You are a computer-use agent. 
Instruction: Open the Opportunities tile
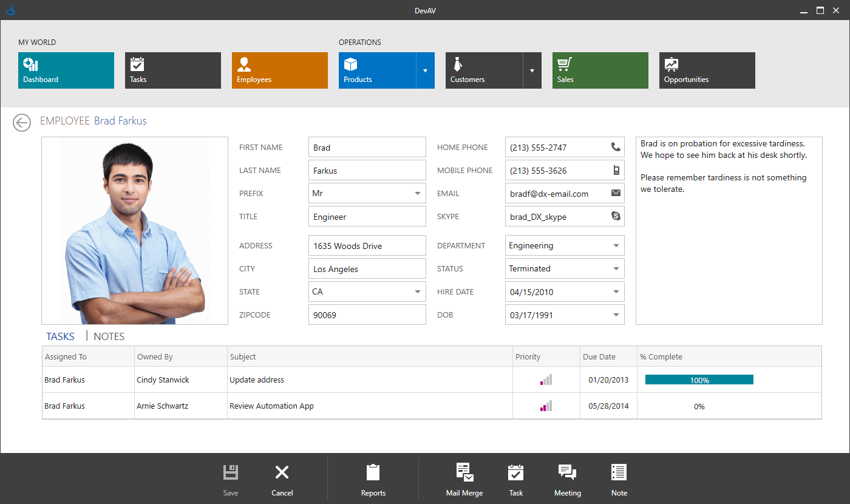pyautogui.click(x=707, y=70)
